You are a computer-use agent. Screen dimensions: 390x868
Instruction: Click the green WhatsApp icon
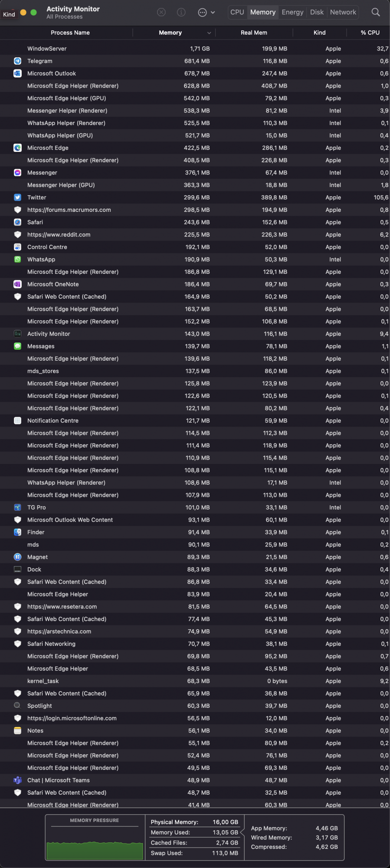coord(17,260)
